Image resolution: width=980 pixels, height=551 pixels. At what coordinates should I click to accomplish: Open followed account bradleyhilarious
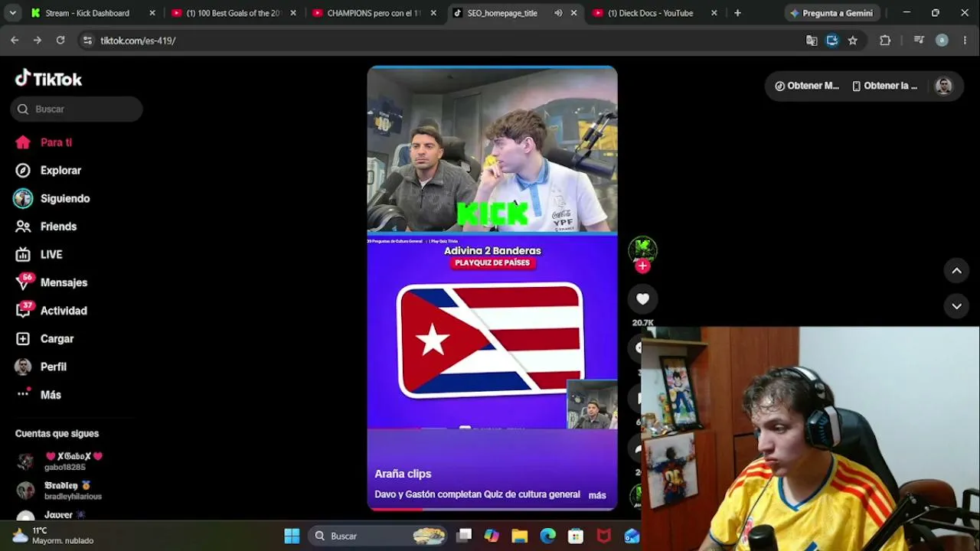[60, 491]
